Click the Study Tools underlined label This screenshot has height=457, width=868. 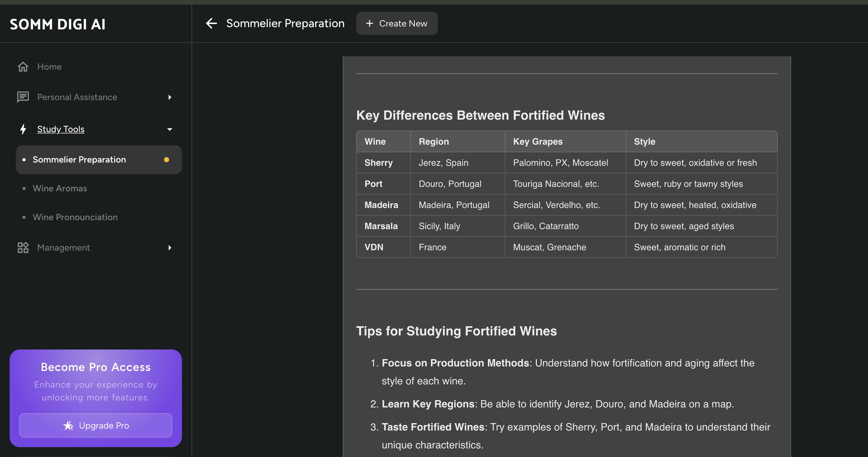click(x=61, y=129)
